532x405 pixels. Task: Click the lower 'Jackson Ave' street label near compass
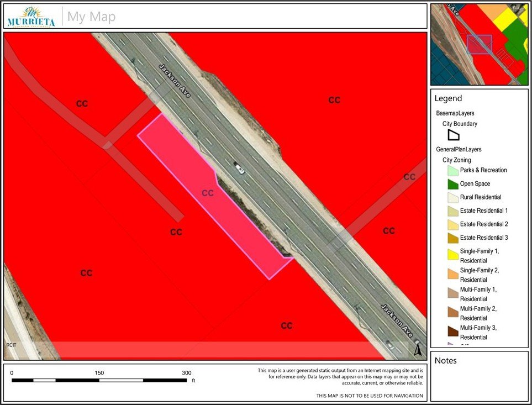(397, 321)
